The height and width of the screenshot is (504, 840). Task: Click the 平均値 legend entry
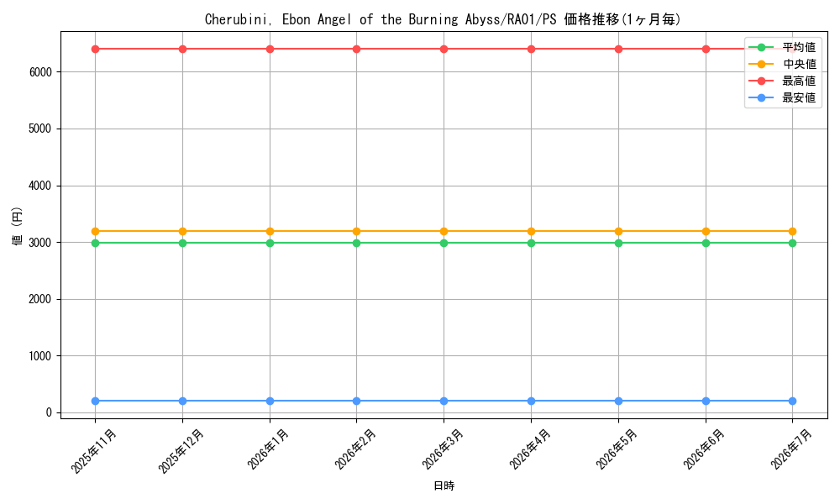coord(783,47)
